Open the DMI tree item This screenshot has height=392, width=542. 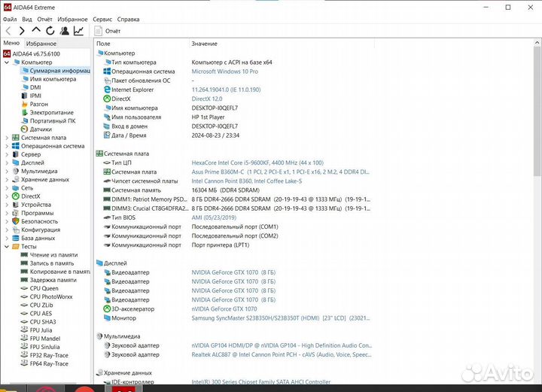click(35, 87)
